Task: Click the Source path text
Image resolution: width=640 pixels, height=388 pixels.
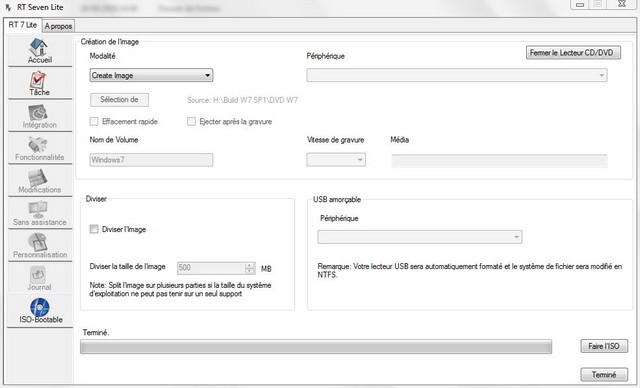Action: pyautogui.click(x=242, y=100)
